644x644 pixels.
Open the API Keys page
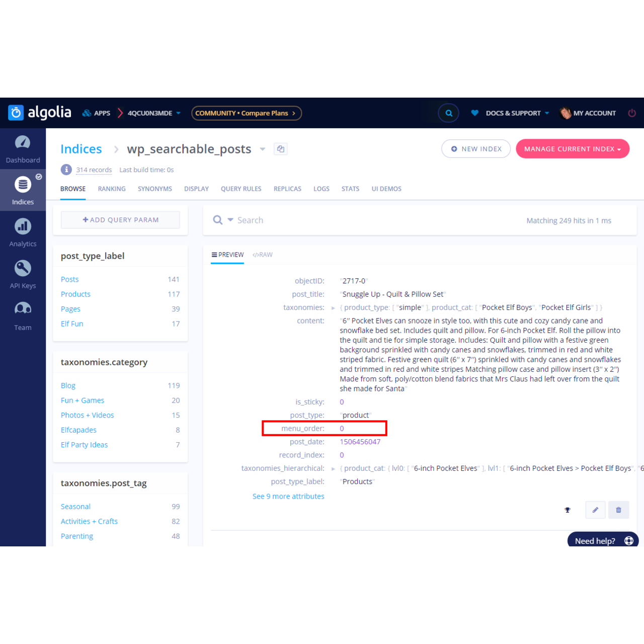click(23, 274)
